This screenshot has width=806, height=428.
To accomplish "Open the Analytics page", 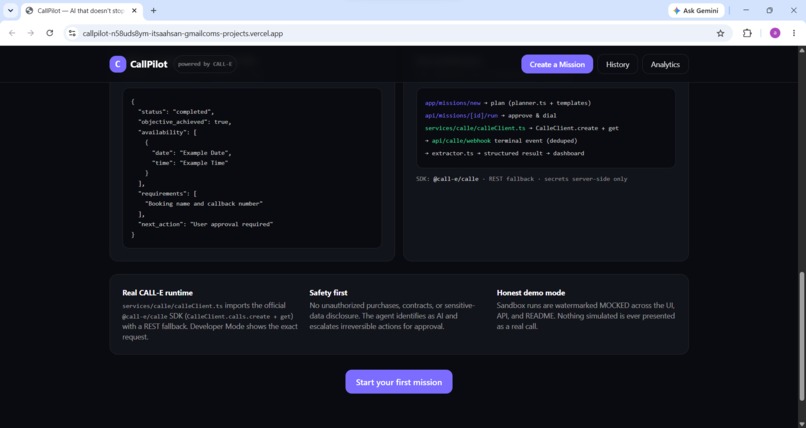I will point(665,64).
